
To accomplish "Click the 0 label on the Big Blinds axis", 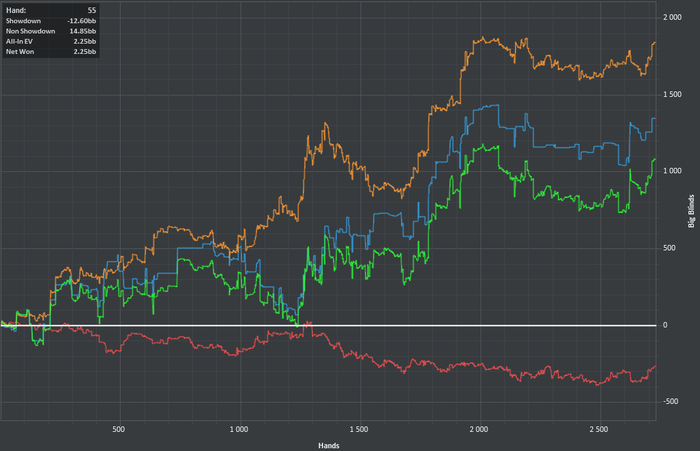I will (665, 325).
